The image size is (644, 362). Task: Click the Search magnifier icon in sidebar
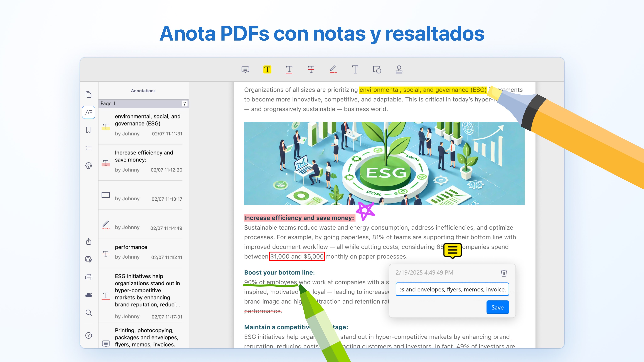[88, 313]
